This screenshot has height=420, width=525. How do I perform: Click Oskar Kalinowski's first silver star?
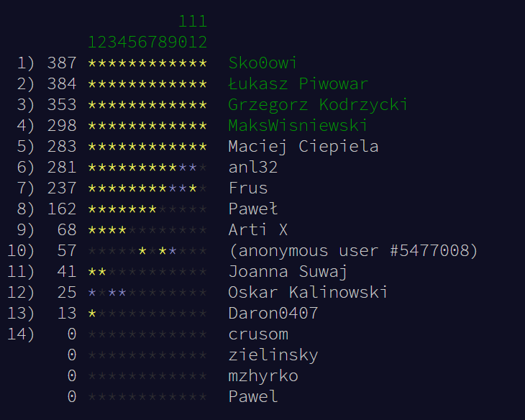coord(92,293)
